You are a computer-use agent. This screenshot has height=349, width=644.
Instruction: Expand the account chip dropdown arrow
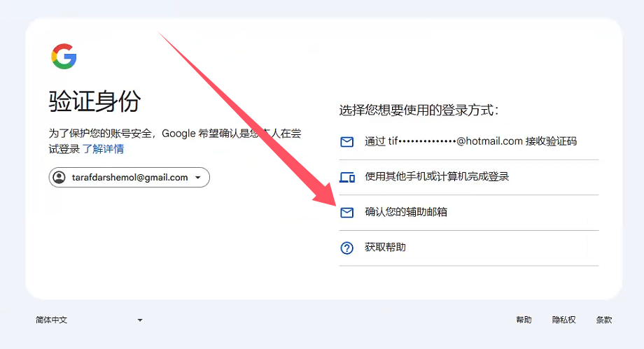click(198, 178)
